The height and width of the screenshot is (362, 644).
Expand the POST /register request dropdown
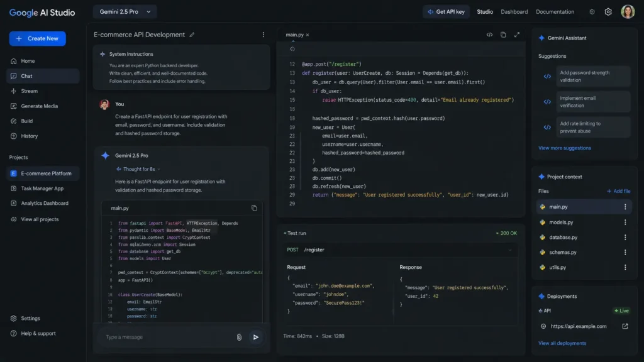pos(510,250)
